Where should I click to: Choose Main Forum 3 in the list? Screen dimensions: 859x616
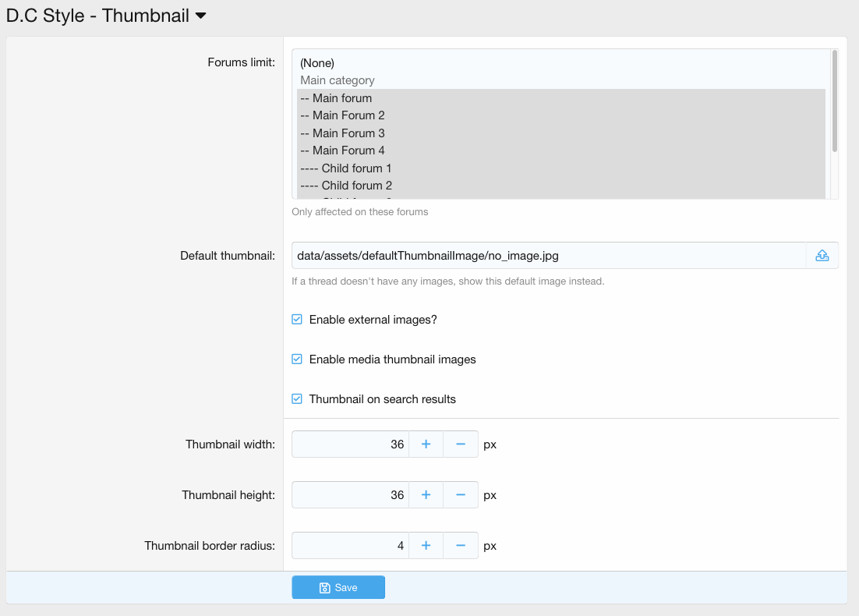[x=341, y=133]
